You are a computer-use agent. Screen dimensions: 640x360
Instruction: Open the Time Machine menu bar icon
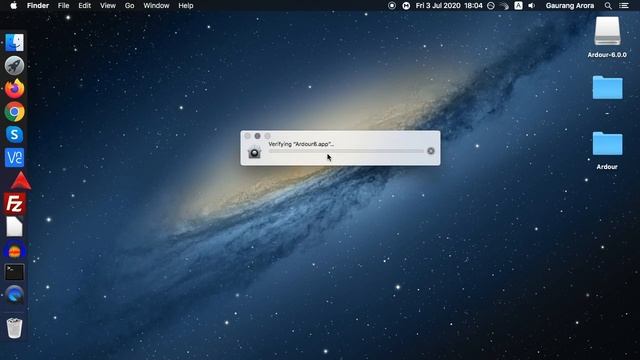(x=491, y=6)
